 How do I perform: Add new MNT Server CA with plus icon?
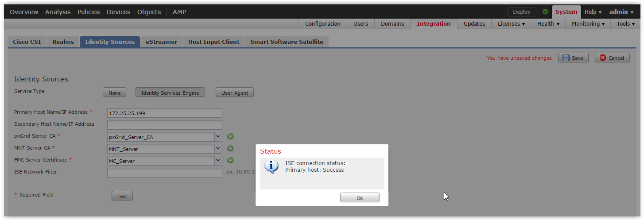[230, 149]
